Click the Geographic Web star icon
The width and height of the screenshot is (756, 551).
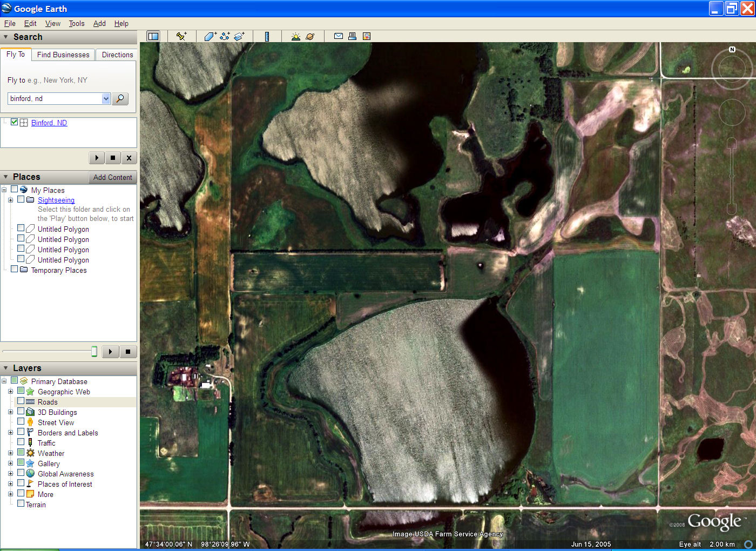[x=30, y=392]
